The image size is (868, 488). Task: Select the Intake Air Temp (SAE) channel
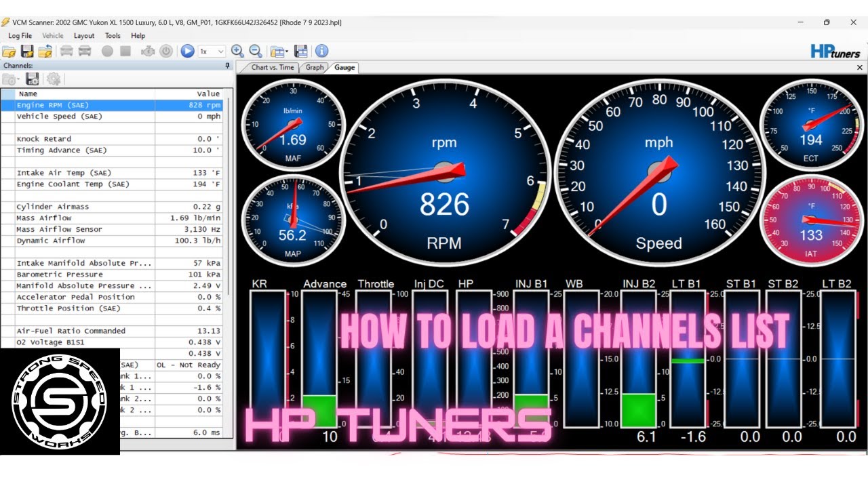coord(112,173)
